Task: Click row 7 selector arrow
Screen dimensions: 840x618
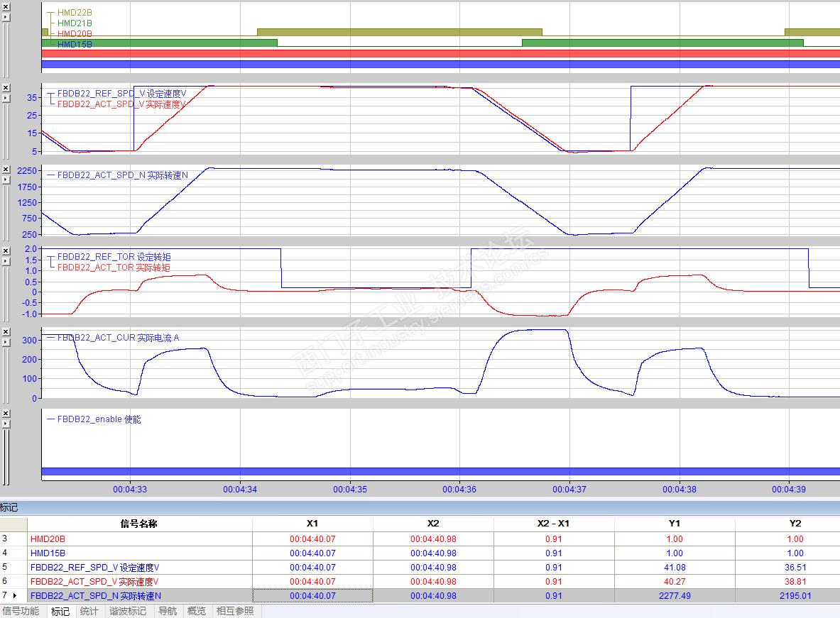Action: tap(14, 595)
